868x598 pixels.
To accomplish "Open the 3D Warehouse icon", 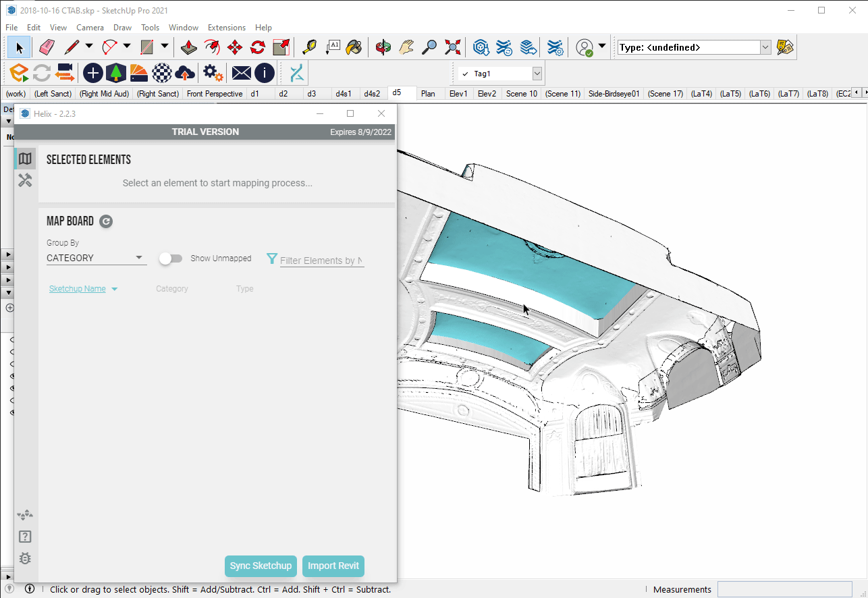I will [481, 47].
